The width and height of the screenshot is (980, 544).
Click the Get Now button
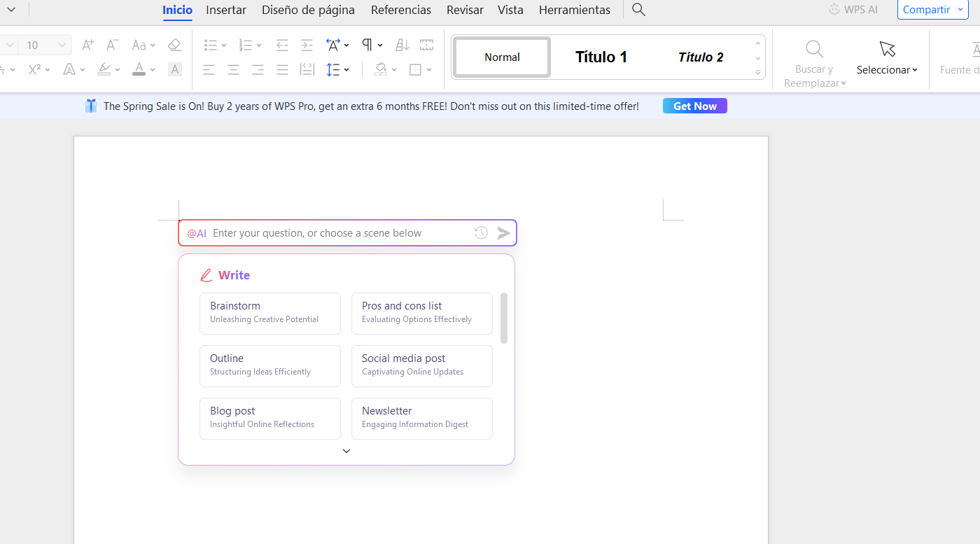[694, 106]
